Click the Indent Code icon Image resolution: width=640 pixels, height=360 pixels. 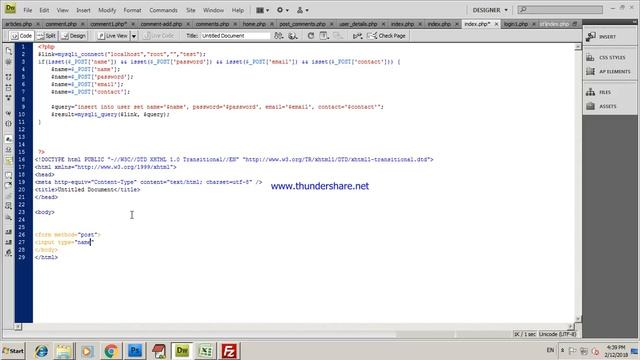(9, 232)
